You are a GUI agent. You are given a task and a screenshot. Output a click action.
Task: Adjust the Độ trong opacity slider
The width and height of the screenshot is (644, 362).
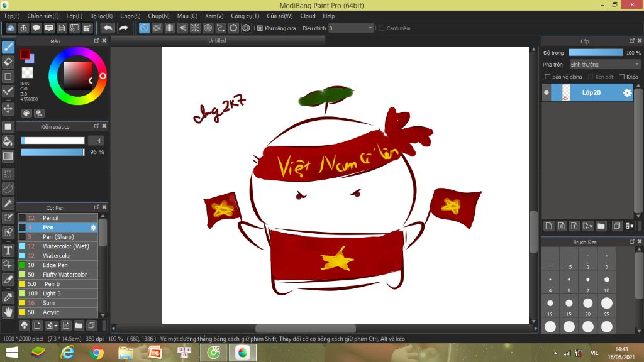[596, 53]
